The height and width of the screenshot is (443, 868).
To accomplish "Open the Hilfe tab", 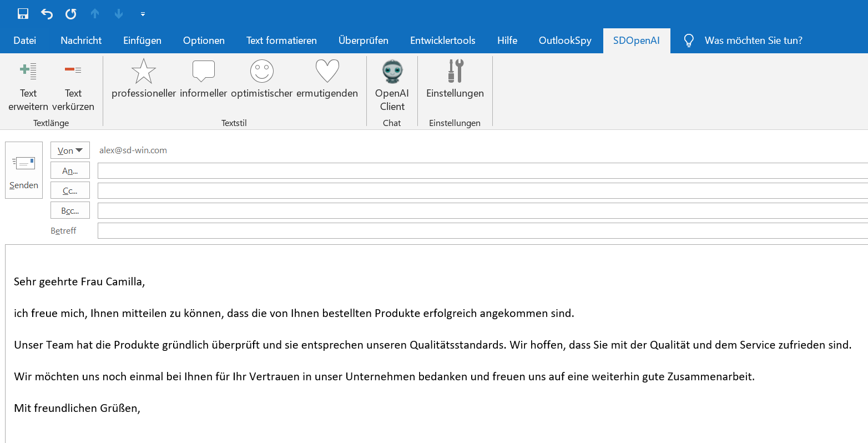I will point(507,41).
